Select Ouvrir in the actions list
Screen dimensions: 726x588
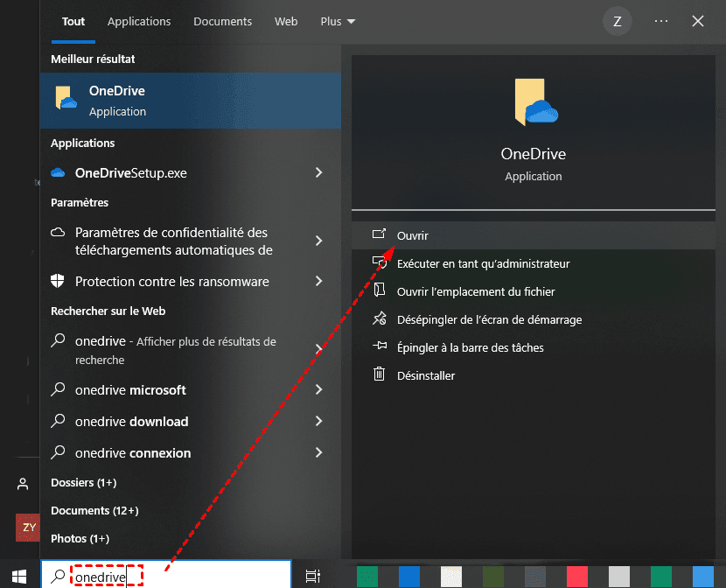point(534,235)
